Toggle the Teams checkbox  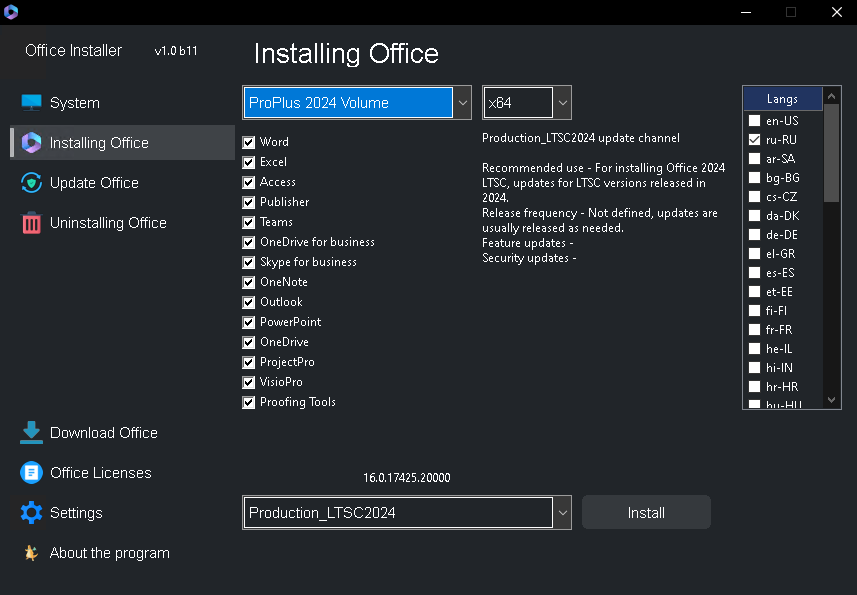(x=249, y=222)
